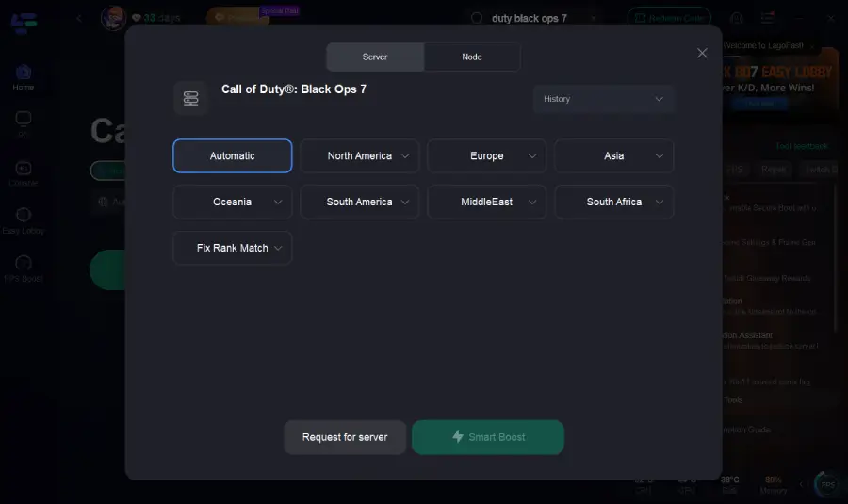
Task: Open the user avatar profile
Action: click(x=114, y=18)
